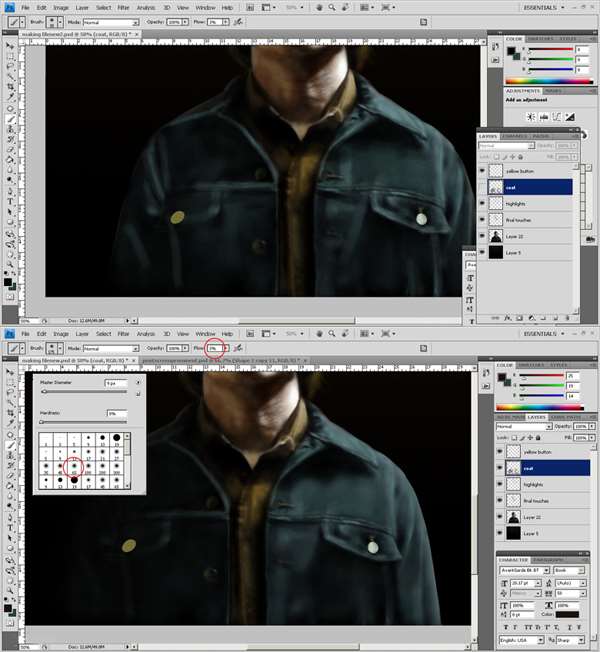
Task: Delete layer via trash icon in top Layers panel
Action: (x=567, y=318)
